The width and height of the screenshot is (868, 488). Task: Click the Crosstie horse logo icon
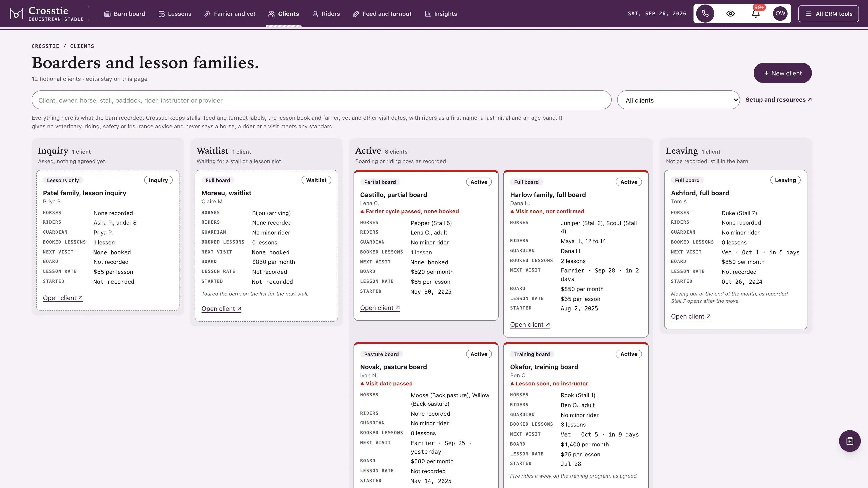(x=16, y=14)
